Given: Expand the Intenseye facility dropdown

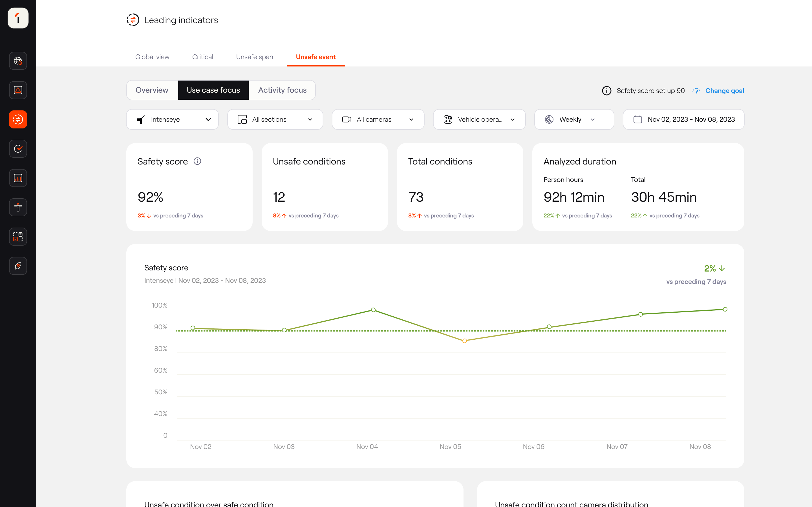Looking at the screenshot, I should (x=173, y=119).
